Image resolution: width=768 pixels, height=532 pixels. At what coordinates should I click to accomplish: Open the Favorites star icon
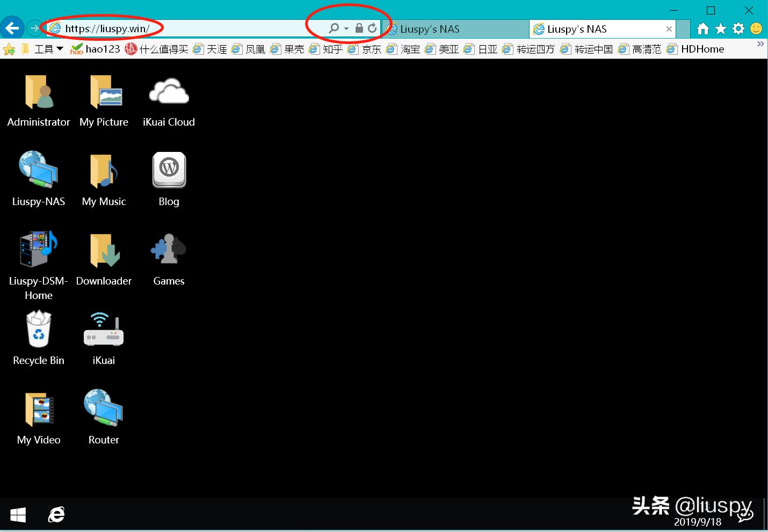point(721,28)
